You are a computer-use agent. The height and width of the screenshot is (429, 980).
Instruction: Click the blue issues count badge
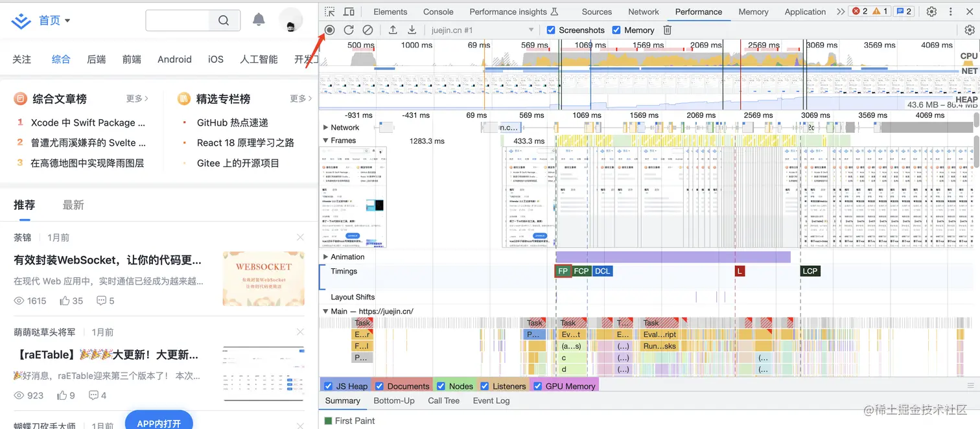(x=903, y=12)
